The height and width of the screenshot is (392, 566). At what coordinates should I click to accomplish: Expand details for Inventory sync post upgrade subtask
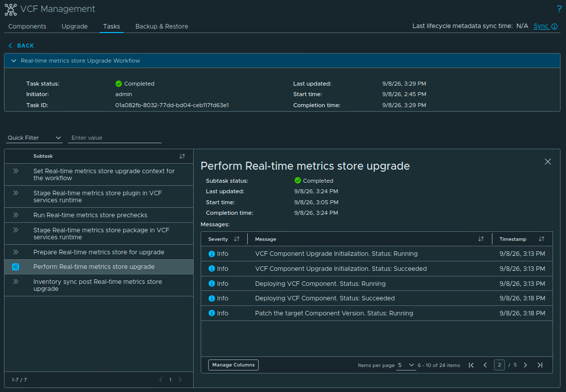(16, 281)
